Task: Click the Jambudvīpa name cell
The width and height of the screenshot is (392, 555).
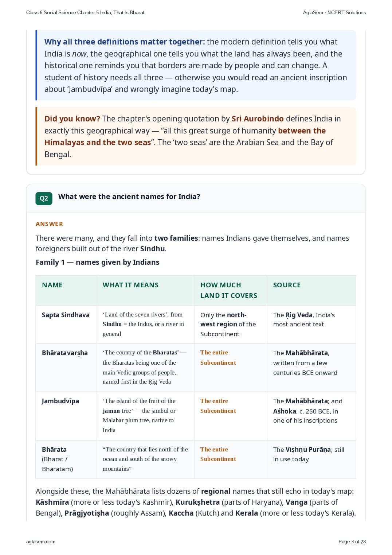Action: pyautogui.click(x=66, y=416)
